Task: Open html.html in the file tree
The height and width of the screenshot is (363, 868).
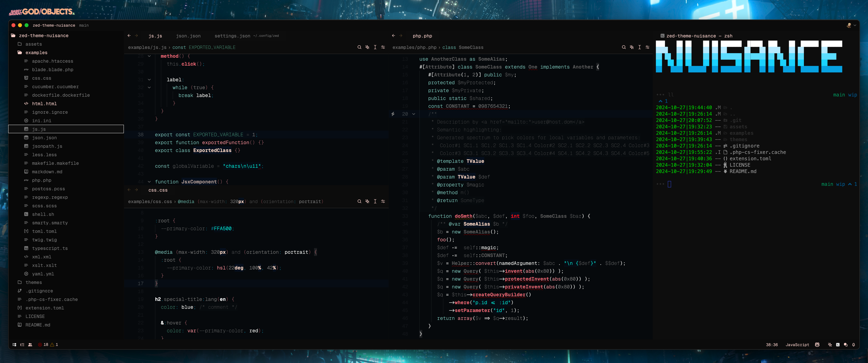Action: pyautogui.click(x=44, y=104)
